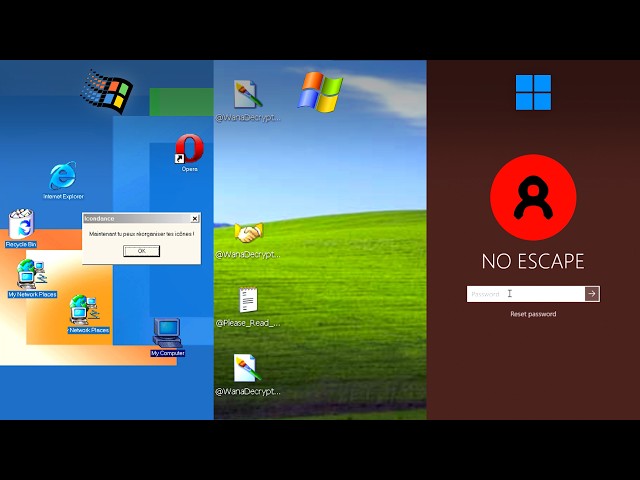Close the Icondance dialog with X

tap(195, 218)
